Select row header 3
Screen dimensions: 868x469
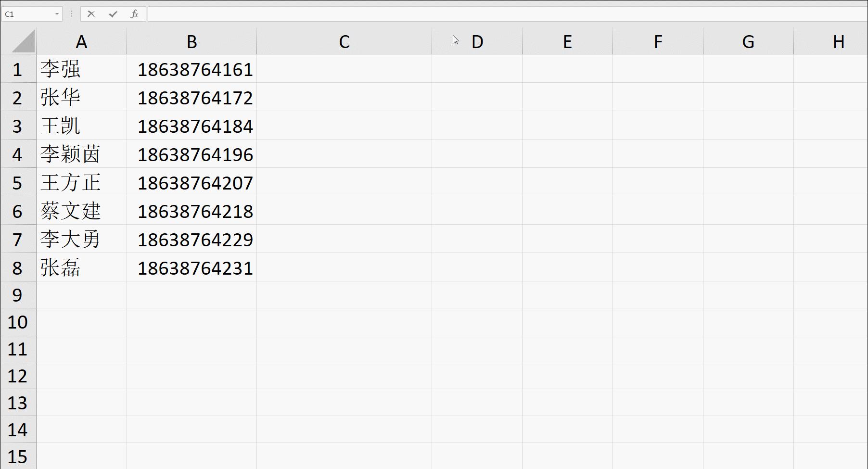tap(18, 126)
